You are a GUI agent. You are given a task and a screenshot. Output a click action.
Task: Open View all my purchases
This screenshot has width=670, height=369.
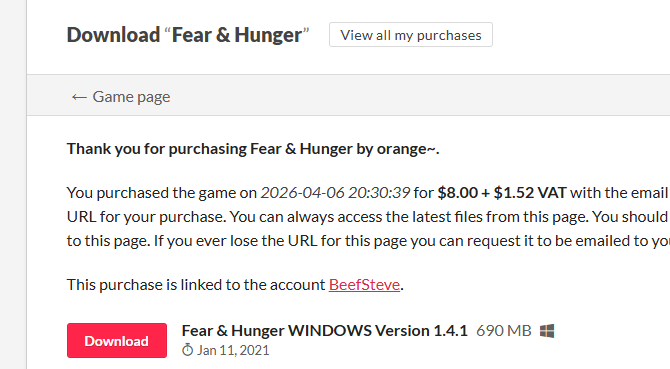pyautogui.click(x=411, y=35)
